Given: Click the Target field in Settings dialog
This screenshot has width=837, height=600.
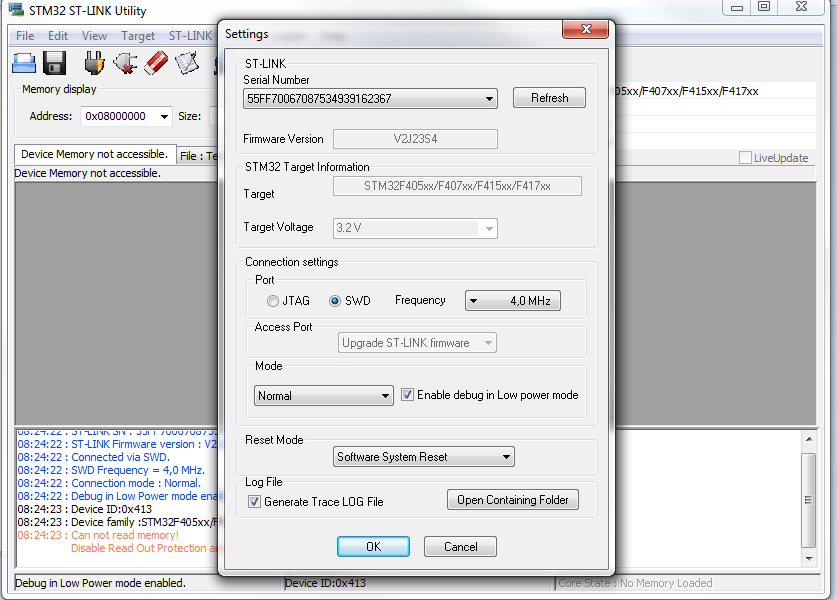Looking at the screenshot, I should coord(457,186).
